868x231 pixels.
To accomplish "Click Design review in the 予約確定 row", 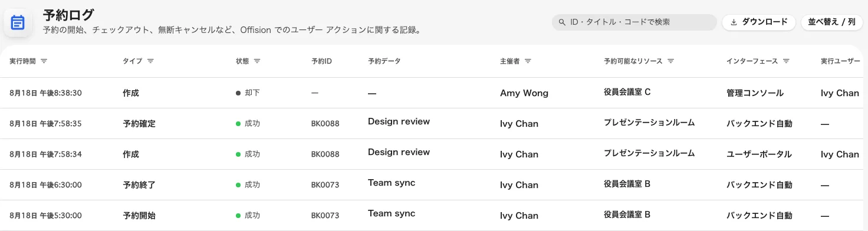I will pos(399,121).
